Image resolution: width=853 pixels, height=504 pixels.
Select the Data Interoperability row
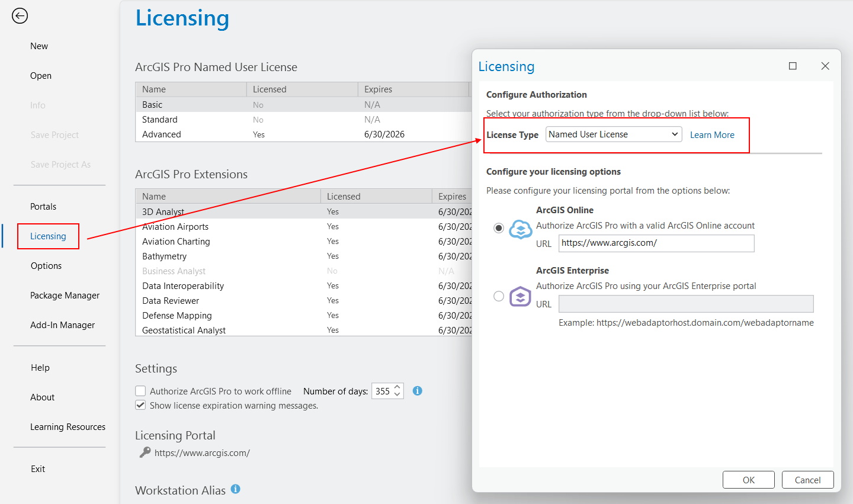point(303,286)
